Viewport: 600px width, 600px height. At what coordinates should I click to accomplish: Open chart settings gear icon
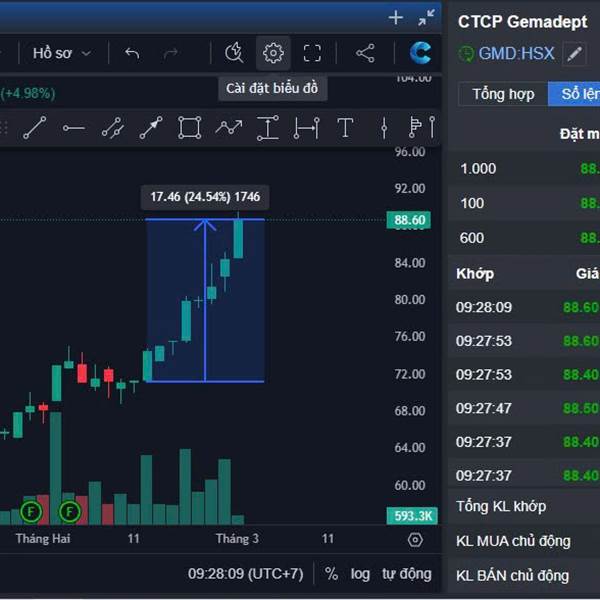(273, 53)
